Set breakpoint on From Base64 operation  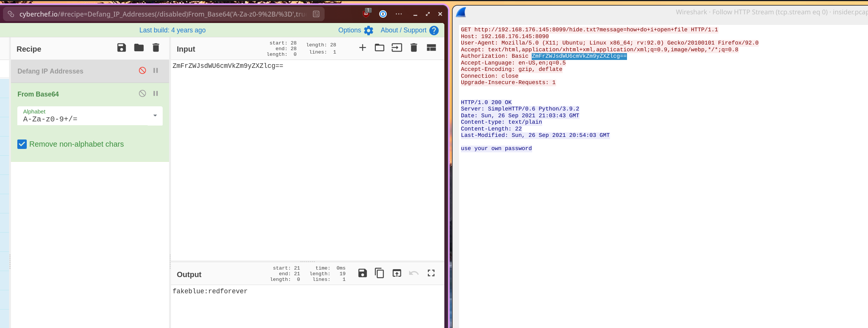click(x=156, y=94)
